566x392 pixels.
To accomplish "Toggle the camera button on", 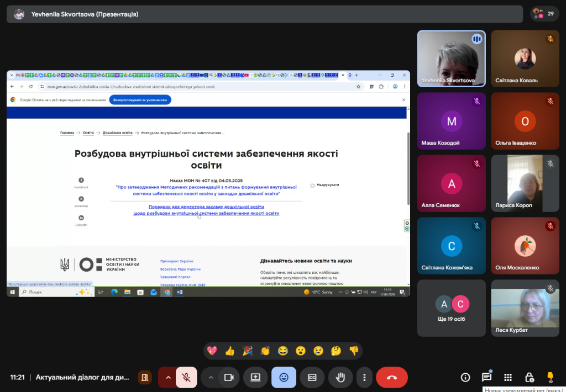I will (x=228, y=378).
